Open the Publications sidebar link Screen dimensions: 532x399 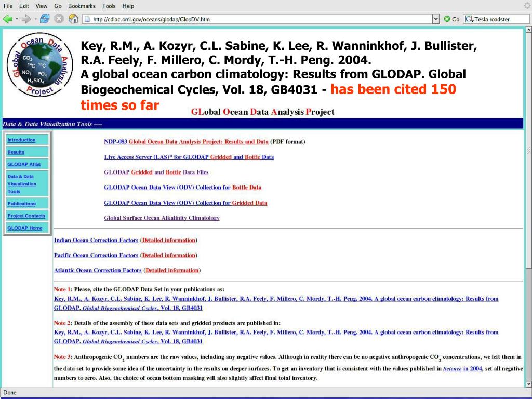21,204
